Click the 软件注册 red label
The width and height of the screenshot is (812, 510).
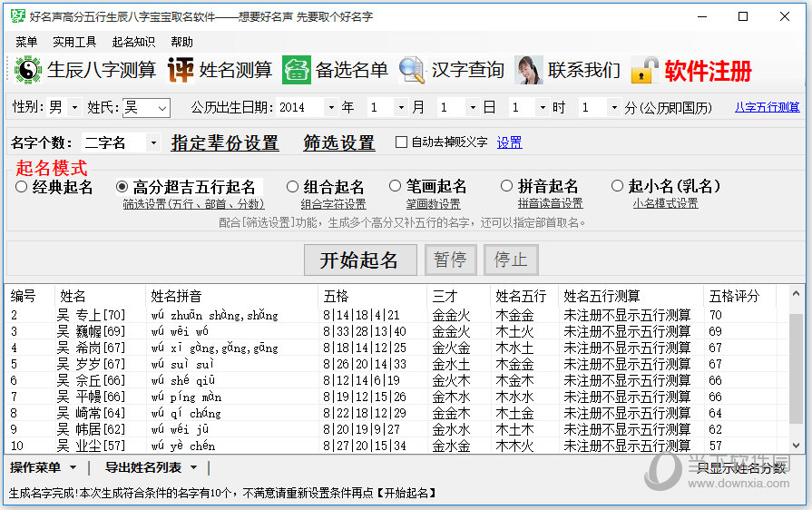click(x=708, y=71)
